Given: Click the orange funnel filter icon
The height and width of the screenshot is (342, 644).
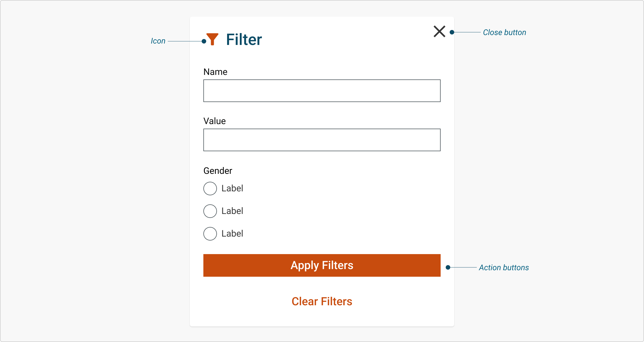Looking at the screenshot, I should pyautogui.click(x=212, y=39).
